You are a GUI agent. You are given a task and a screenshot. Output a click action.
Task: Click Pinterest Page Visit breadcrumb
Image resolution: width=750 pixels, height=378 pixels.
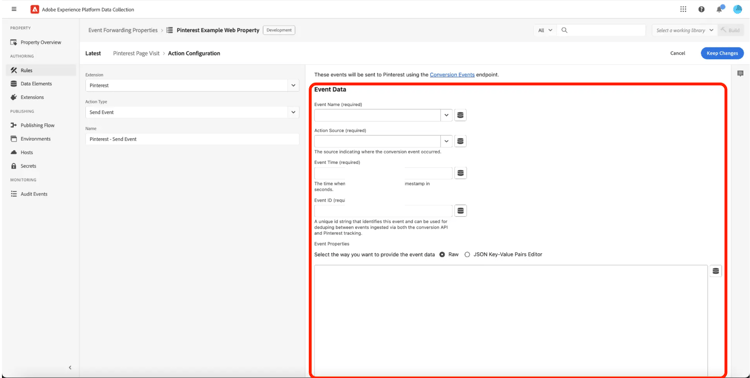click(x=136, y=54)
